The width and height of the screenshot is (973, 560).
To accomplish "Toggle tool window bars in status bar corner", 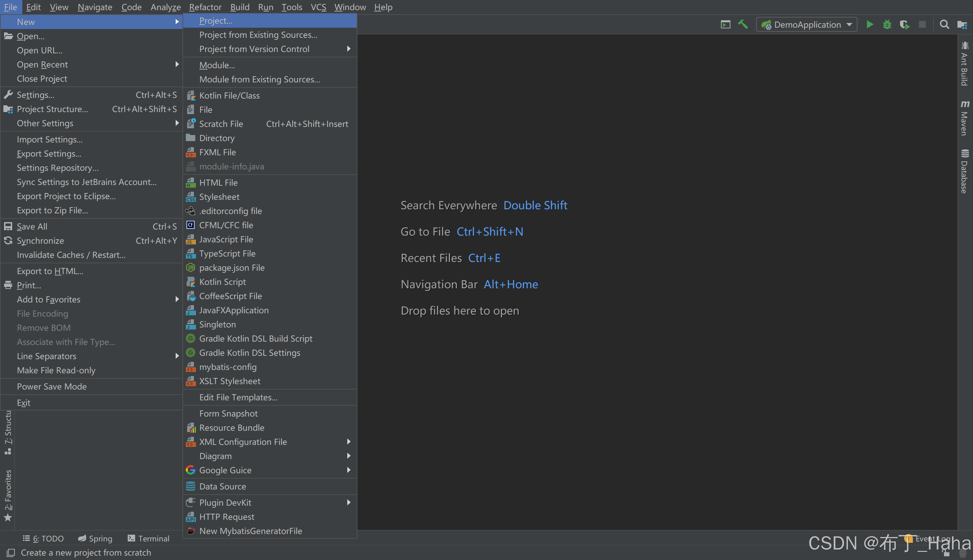I will click(x=11, y=553).
